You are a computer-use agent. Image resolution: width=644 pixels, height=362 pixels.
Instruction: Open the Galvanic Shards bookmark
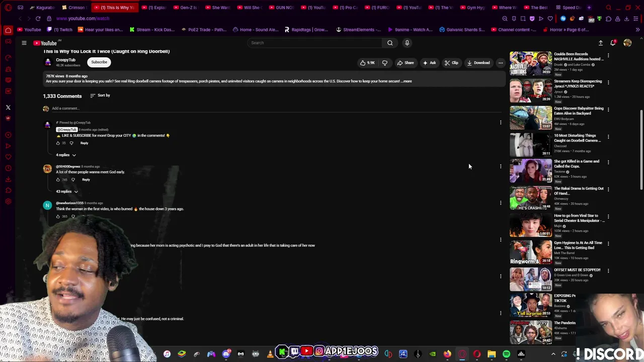[462, 30]
